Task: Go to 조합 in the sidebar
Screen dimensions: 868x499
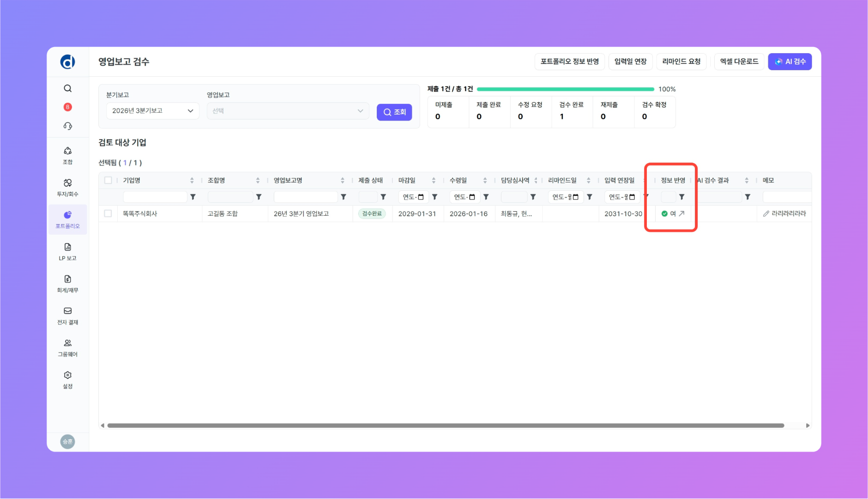Action: point(67,155)
